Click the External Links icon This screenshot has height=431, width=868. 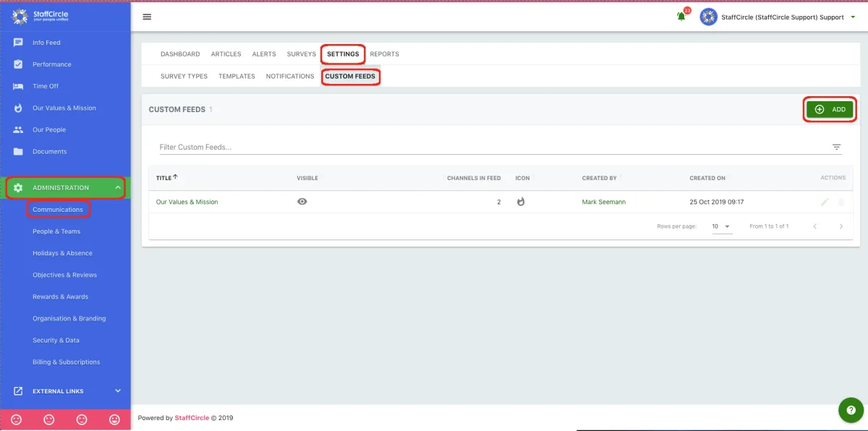[x=18, y=391]
